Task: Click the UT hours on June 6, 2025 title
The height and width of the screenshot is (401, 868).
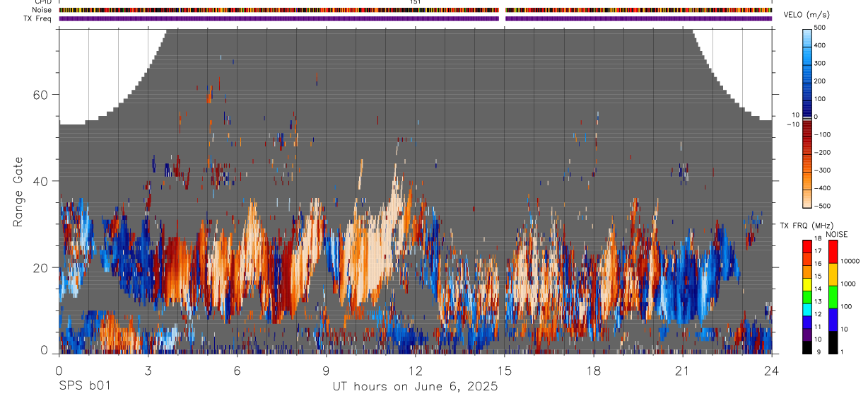Action: pos(416,386)
